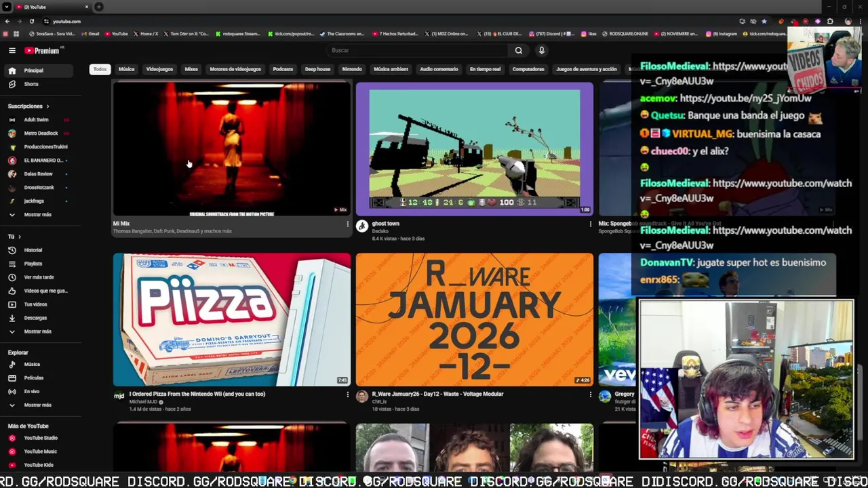Open the ghost town video thumbnail

coord(475,149)
